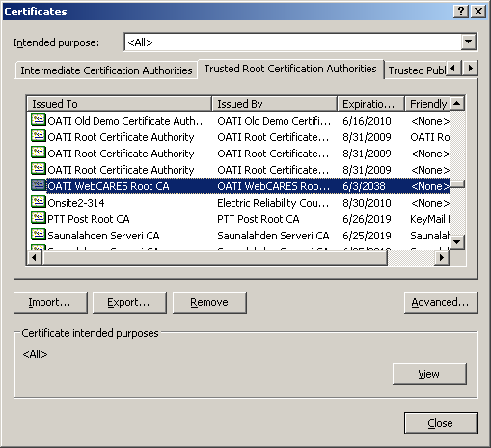Select the OATI Old Demo Certificate Auth... row

coord(238,121)
